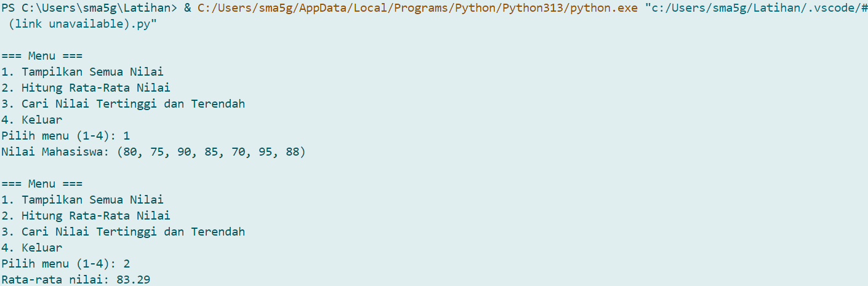Viewport: 868px width, 286px height.
Task: Click first "1. Tampilkan Semua Nilai" line
Action: [x=82, y=72]
